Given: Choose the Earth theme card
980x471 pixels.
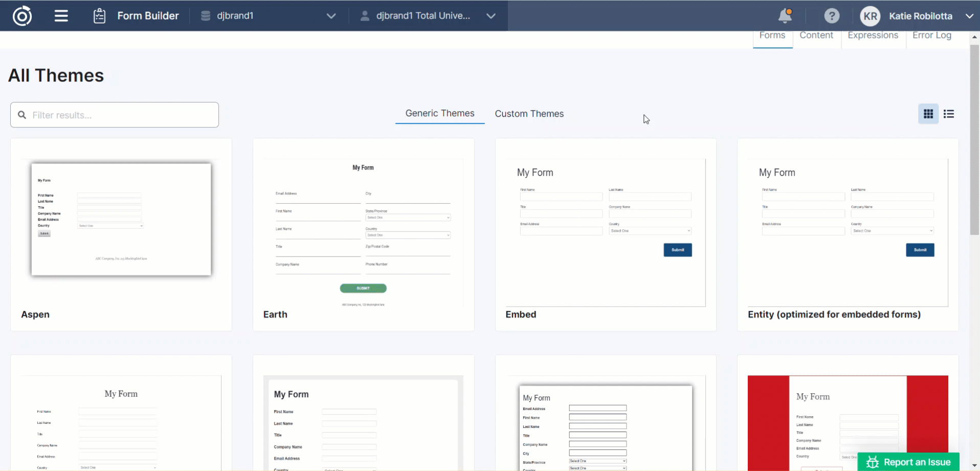Looking at the screenshot, I should 363,233.
